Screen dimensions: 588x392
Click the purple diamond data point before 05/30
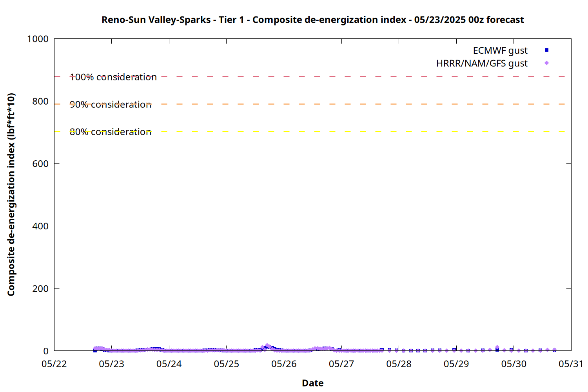pyautogui.click(x=497, y=347)
